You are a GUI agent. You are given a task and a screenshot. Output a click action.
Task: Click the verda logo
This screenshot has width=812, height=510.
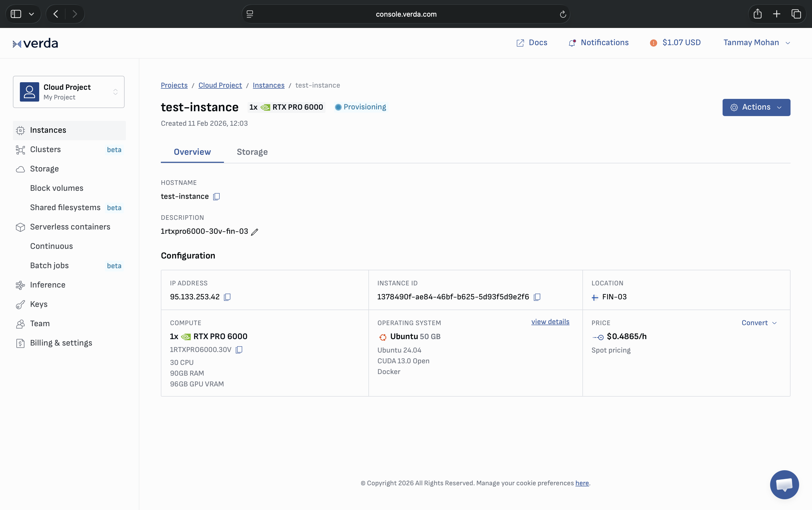[x=35, y=43]
